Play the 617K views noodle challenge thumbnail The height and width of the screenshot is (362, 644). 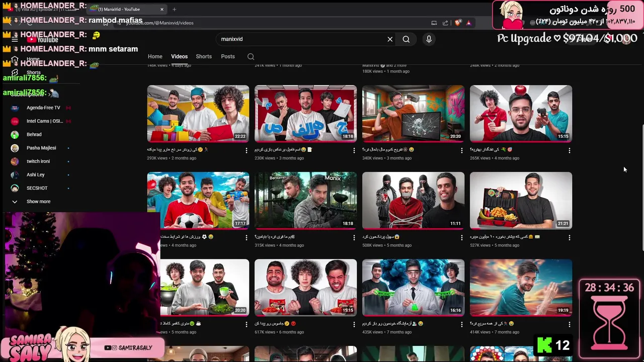[305, 288]
